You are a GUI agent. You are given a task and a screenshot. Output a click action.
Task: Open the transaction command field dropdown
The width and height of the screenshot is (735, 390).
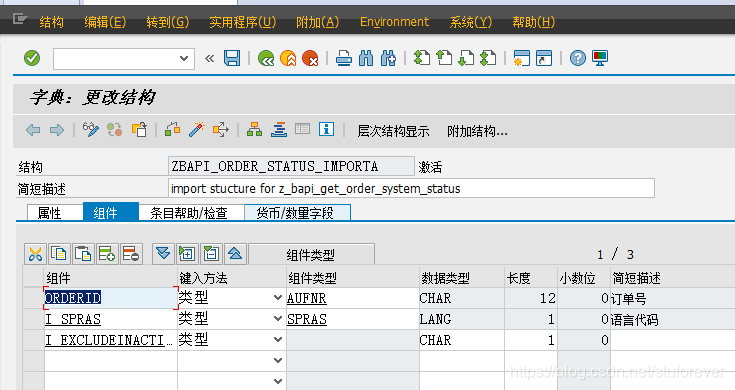click(x=184, y=59)
